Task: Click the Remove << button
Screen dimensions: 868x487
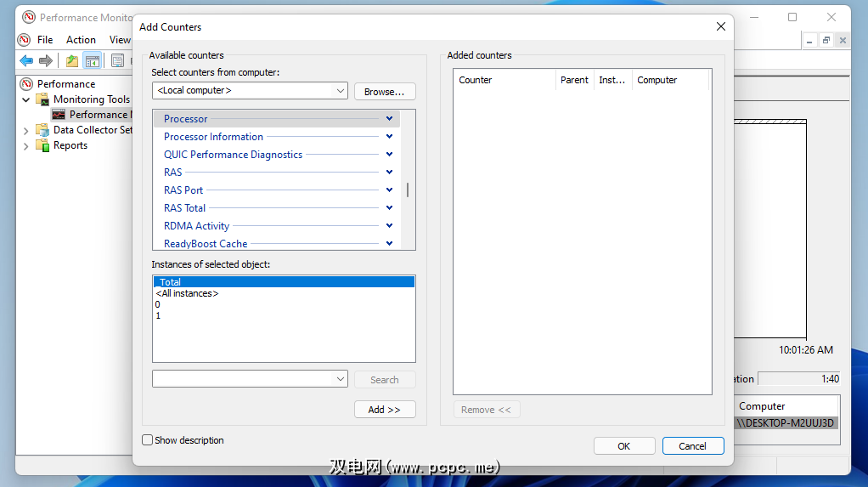Action: tap(486, 410)
